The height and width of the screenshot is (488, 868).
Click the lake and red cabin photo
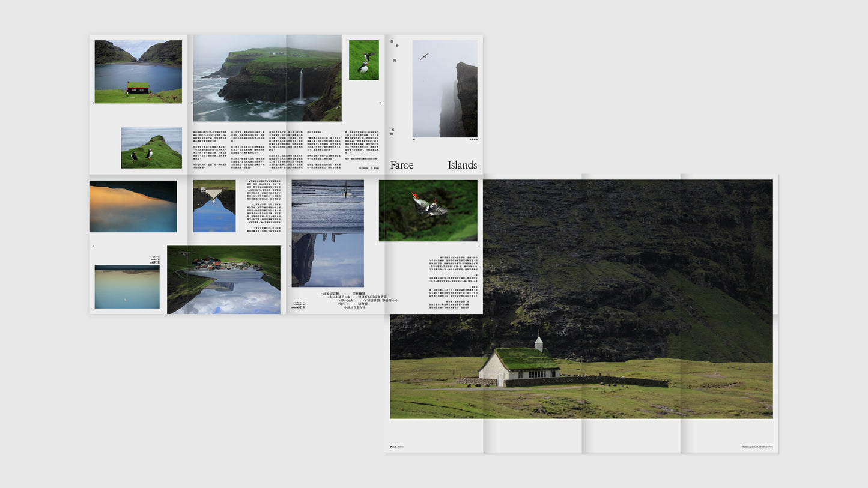138,71
